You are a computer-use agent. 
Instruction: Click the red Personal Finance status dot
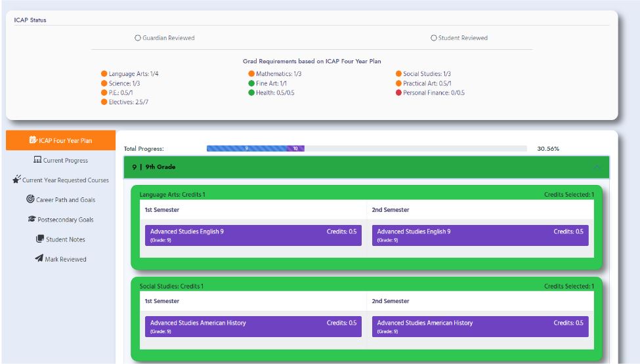398,92
